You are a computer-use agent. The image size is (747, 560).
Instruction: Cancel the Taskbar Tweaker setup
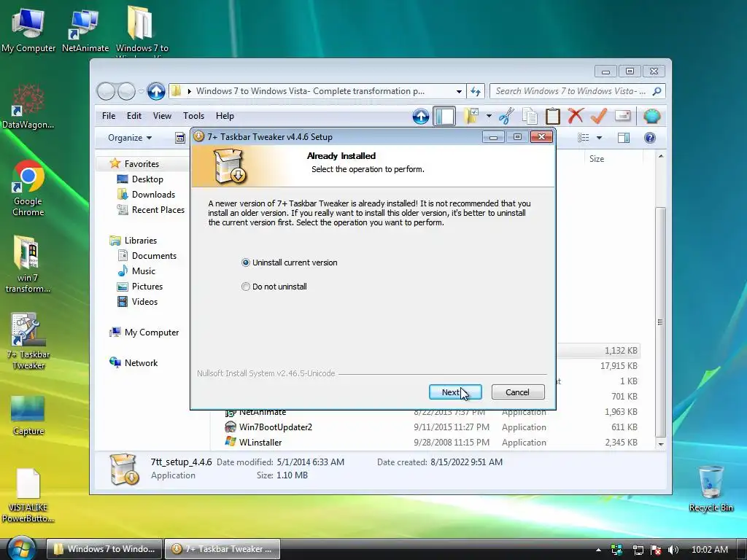click(517, 392)
